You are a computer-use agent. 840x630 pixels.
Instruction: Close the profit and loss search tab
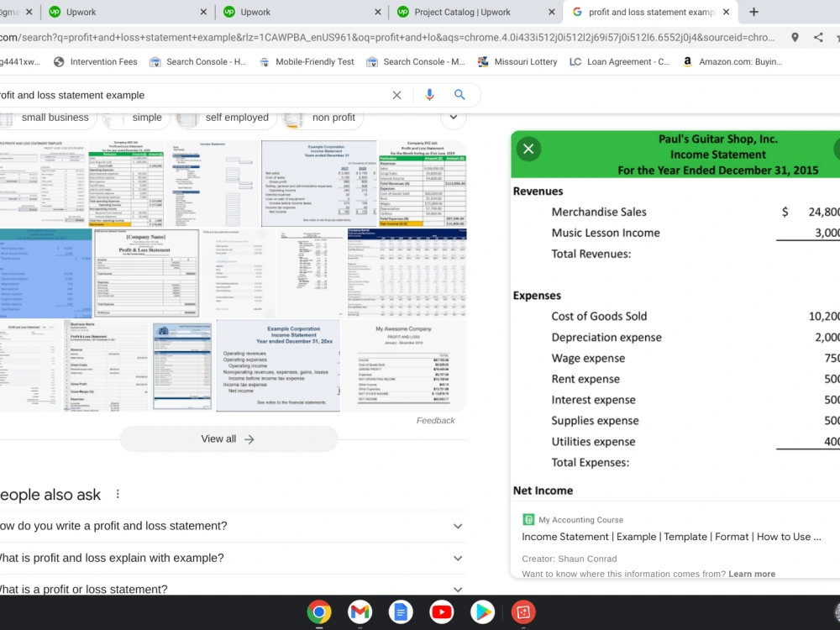click(726, 12)
